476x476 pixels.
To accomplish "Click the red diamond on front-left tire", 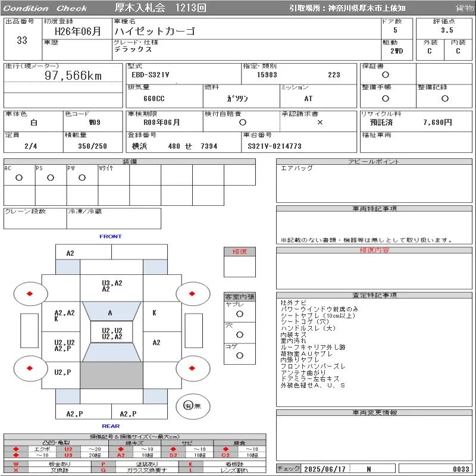I will click(x=29, y=293).
